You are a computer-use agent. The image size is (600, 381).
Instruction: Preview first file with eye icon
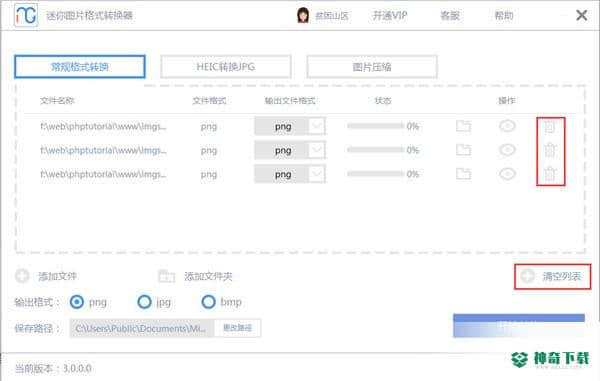point(507,126)
